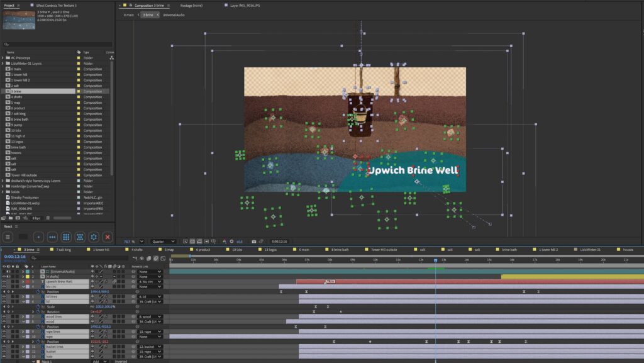Image resolution: width=644 pixels, height=363 pixels.
Task: Click the Interpret Footage icon in Project panel
Action: (x=4, y=218)
